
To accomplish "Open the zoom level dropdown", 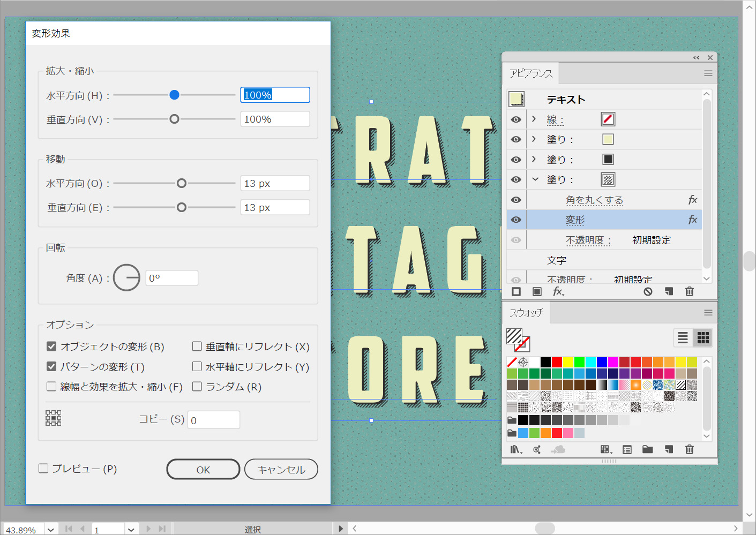I will [x=50, y=530].
